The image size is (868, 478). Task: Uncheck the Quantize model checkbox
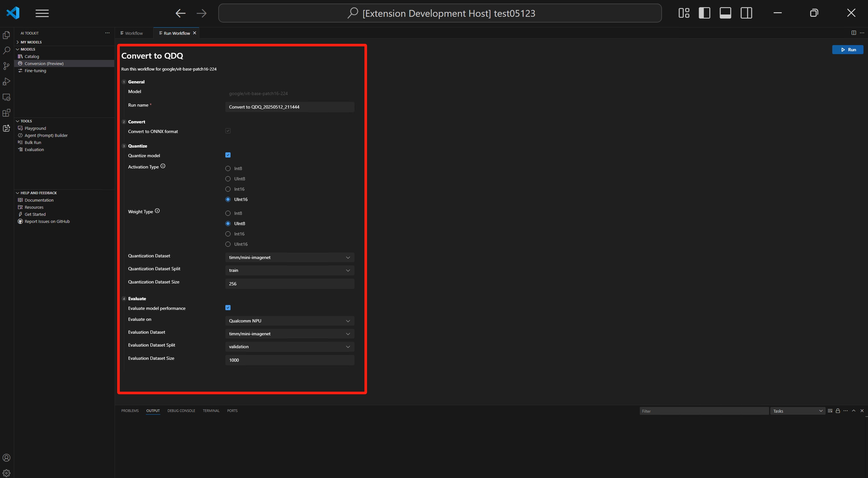point(228,155)
